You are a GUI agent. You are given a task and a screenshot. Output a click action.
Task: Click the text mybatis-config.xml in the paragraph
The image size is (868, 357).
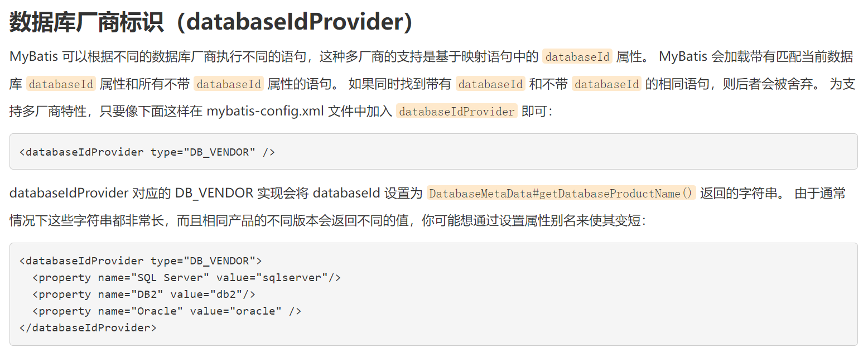click(x=266, y=111)
